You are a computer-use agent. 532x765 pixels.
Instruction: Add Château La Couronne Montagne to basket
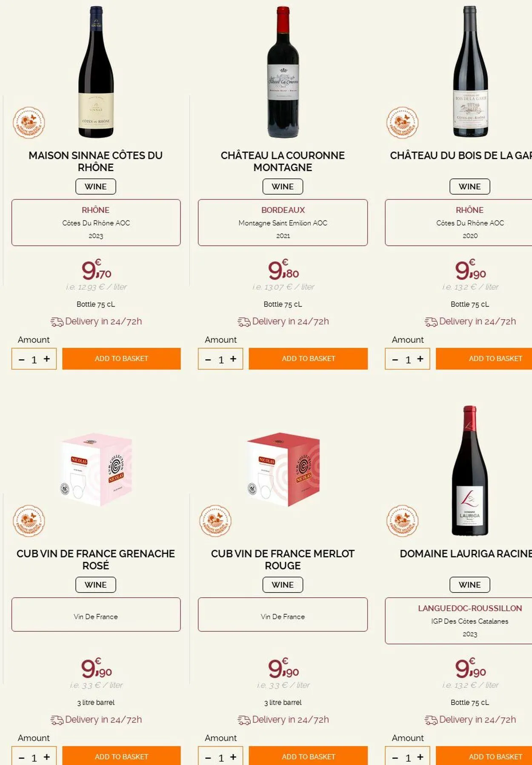click(308, 358)
